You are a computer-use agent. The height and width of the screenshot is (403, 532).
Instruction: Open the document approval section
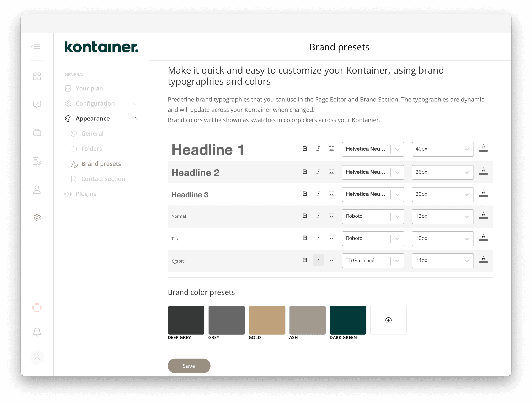pyautogui.click(x=37, y=161)
